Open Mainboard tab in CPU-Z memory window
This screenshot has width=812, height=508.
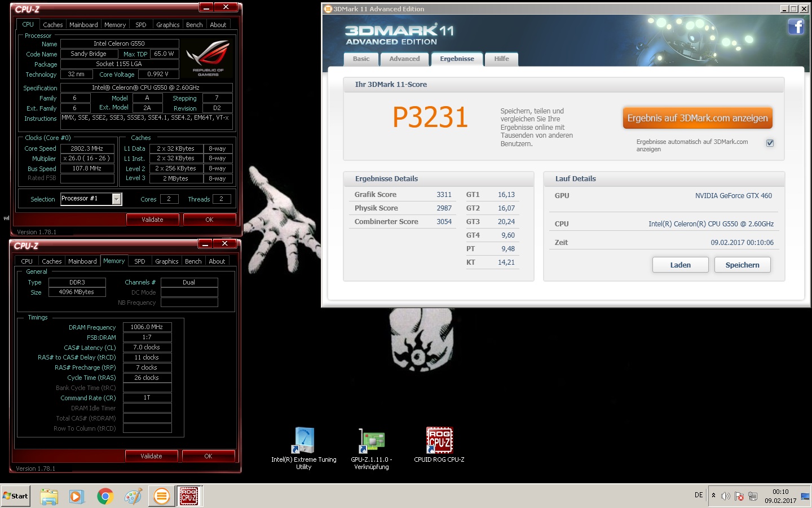pyautogui.click(x=82, y=261)
